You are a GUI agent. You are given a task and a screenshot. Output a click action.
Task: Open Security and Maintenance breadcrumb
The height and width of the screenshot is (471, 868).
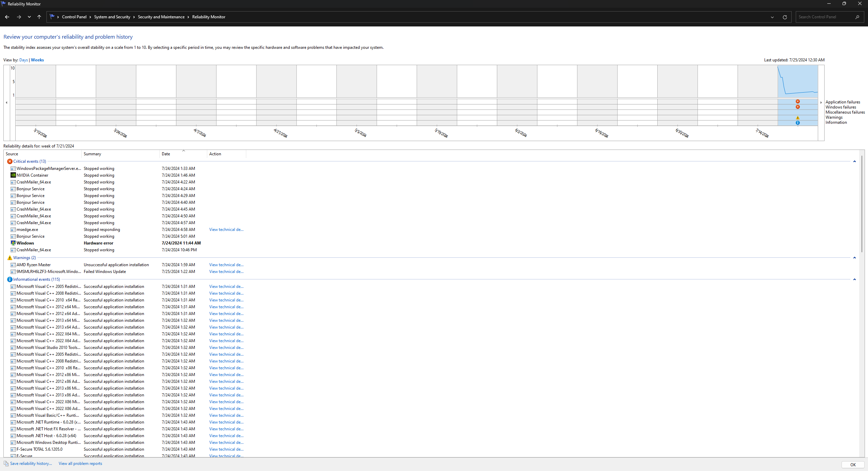tap(161, 17)
